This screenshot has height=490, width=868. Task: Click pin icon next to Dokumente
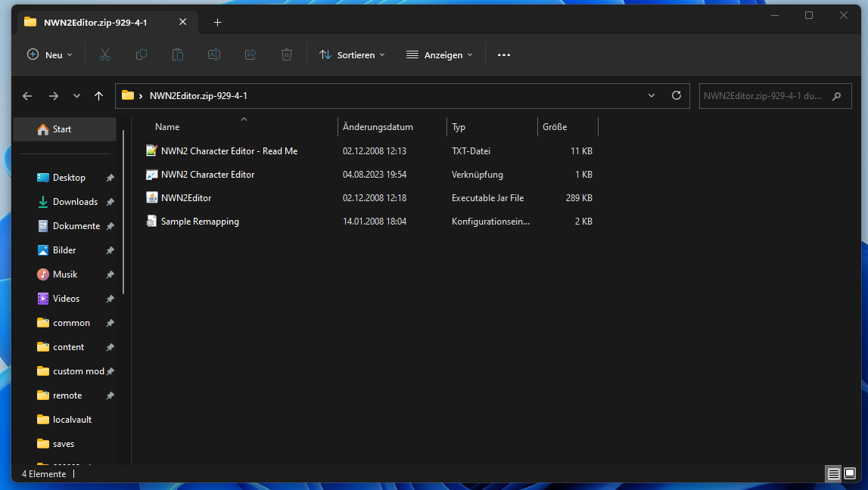click(110, 226)
